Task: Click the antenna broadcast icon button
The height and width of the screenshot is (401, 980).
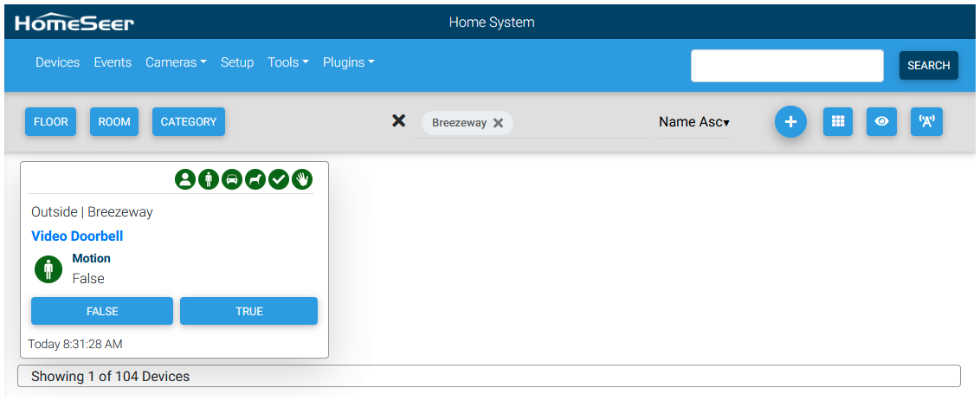Action: click(925, 122)
